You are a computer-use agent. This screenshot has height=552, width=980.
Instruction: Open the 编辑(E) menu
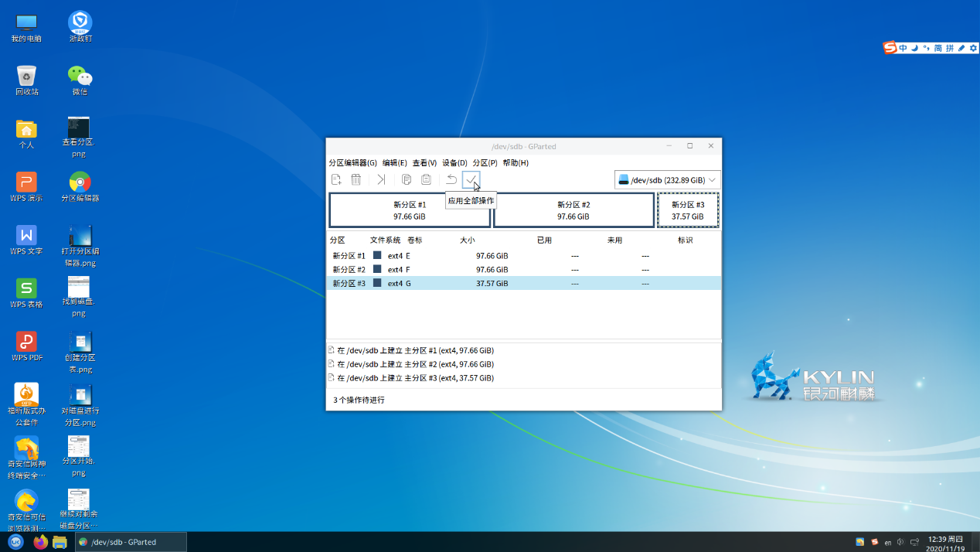394,163
